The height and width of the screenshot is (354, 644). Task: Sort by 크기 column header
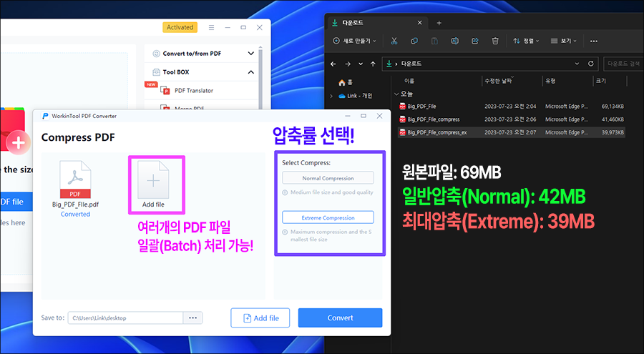point(601,81)
